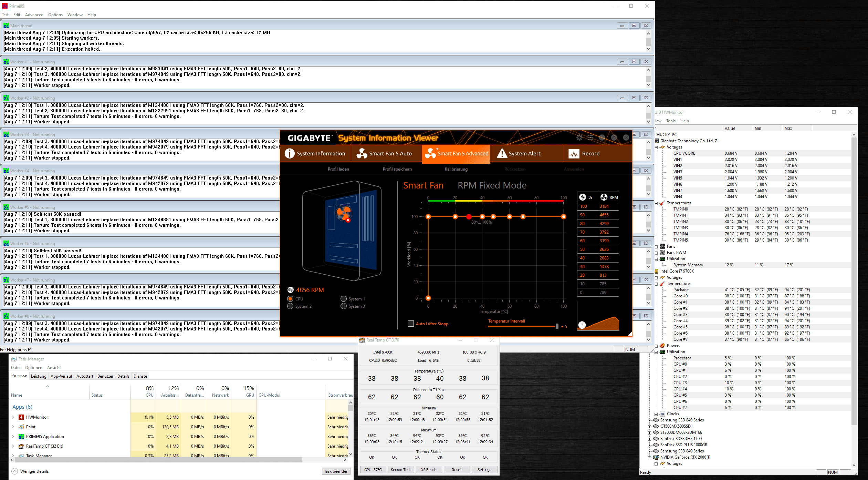The width and height of the screenshot is (868, 480).
Task: Click PRIME95 Application icon in Task Manager
Action: 21,437
